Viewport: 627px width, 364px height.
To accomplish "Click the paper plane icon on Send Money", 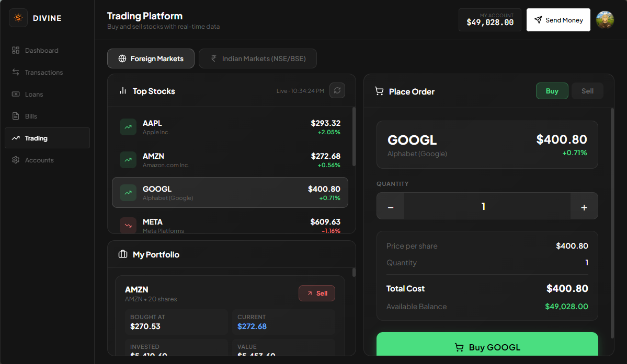I will [538, 20].
